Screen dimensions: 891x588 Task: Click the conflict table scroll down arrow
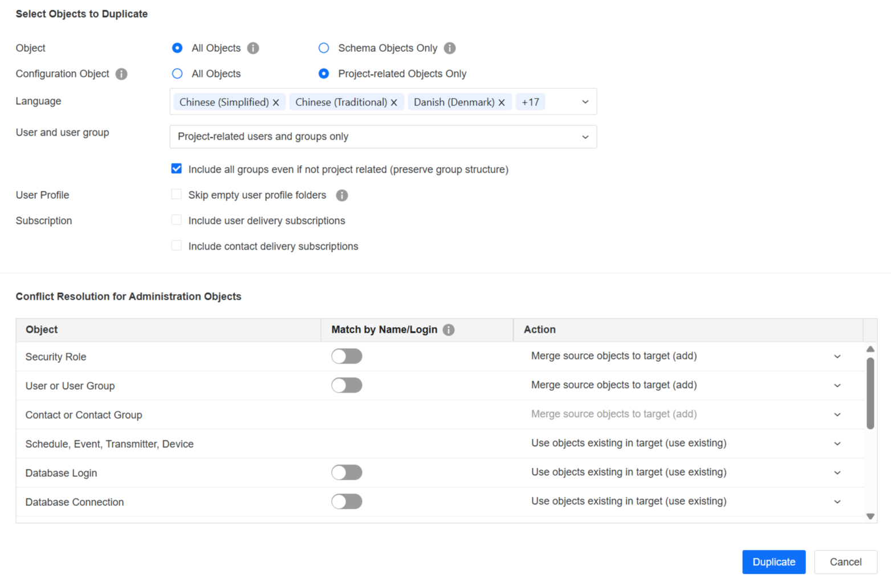(870, 516)
